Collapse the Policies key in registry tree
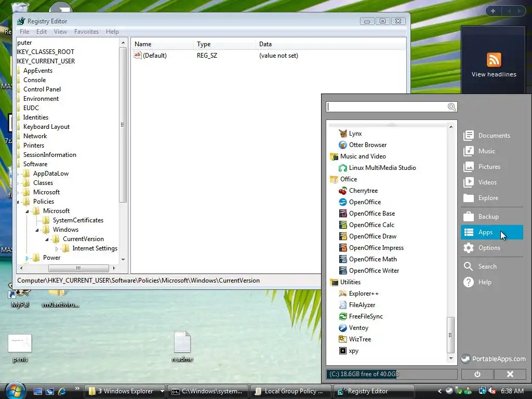 18,202
